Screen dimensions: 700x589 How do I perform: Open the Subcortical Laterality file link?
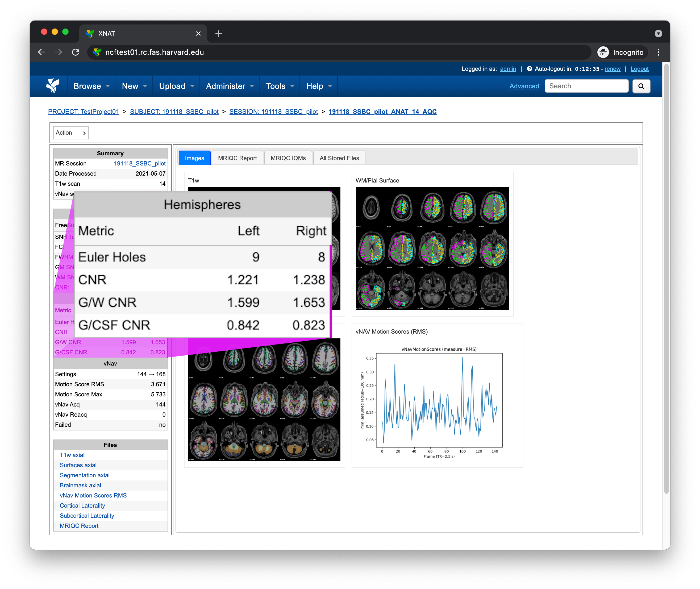pos(87,516)
